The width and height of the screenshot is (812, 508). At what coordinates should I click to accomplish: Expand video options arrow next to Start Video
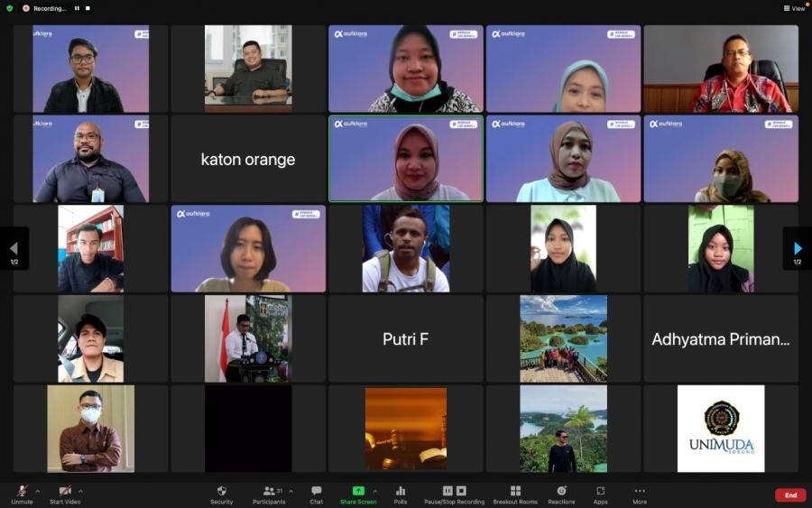[x=80, y=491]
